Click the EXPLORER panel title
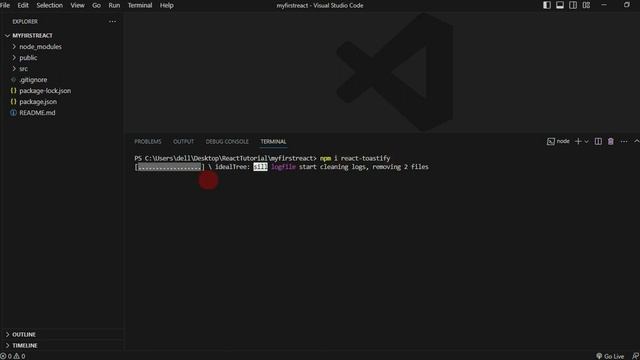The image size is (640, 360). 25,22
